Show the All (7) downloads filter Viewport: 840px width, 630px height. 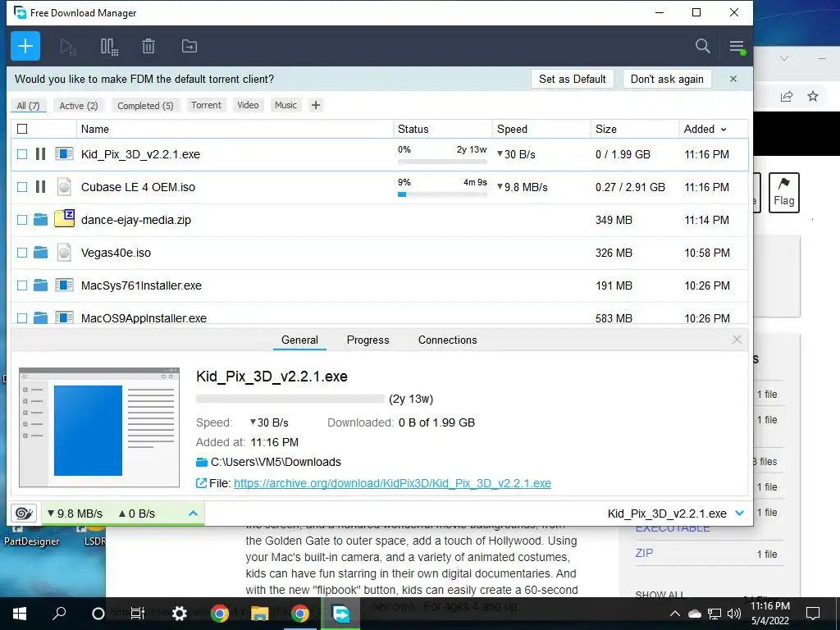(x=29, y=106)
